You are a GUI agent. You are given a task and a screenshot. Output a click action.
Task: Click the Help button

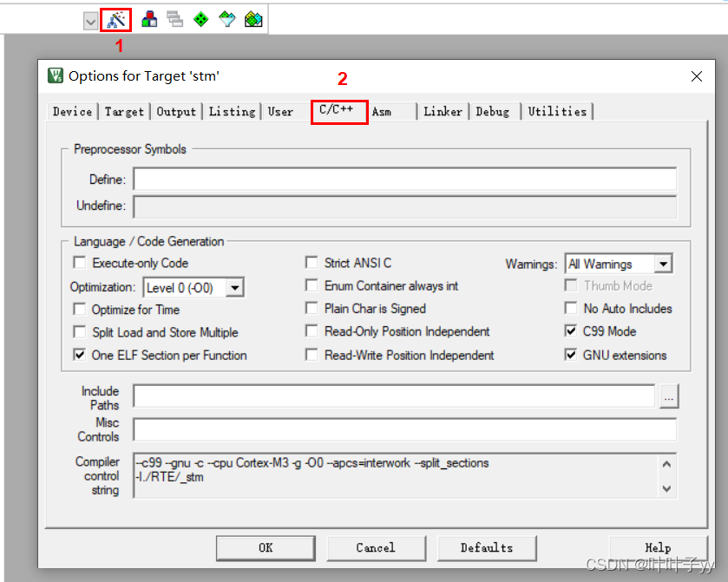(658, 548)
